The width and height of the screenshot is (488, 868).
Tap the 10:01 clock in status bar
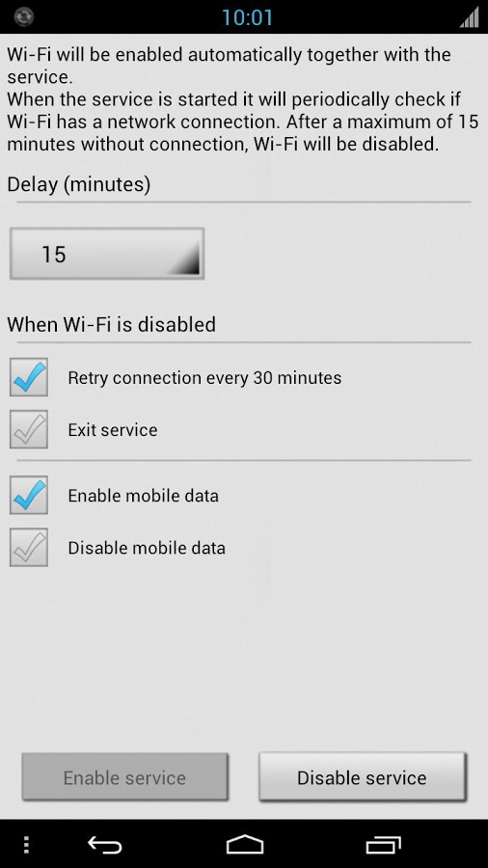pyautogui.click(x=247, y=17)
